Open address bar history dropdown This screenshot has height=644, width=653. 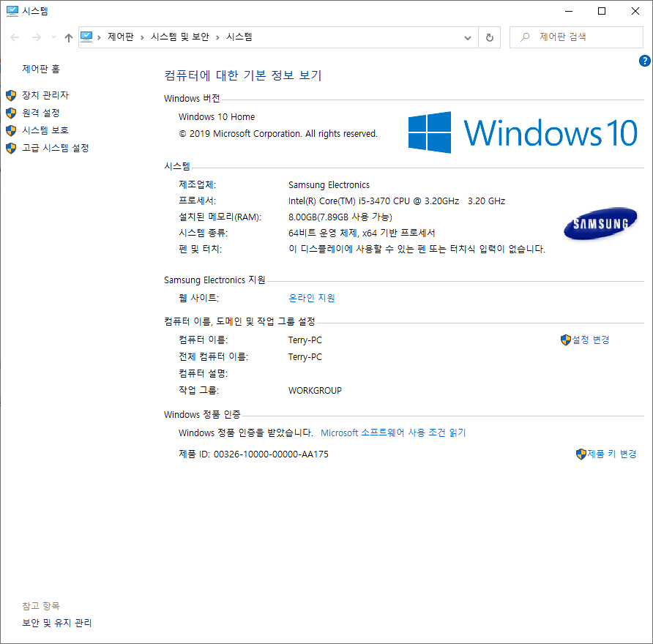[x=468, y=37]
